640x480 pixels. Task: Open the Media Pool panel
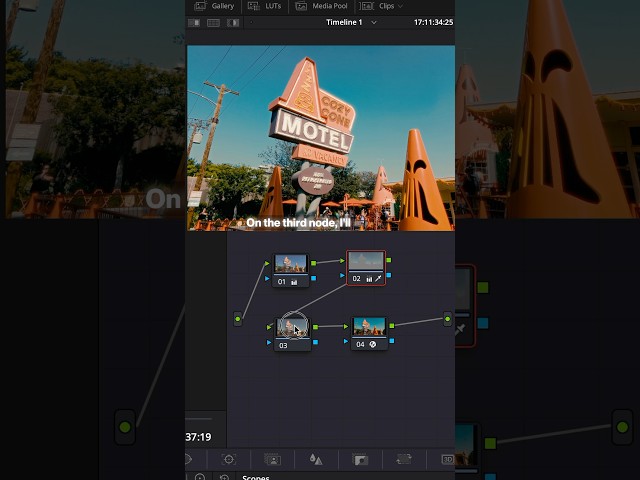click(321, 6)
